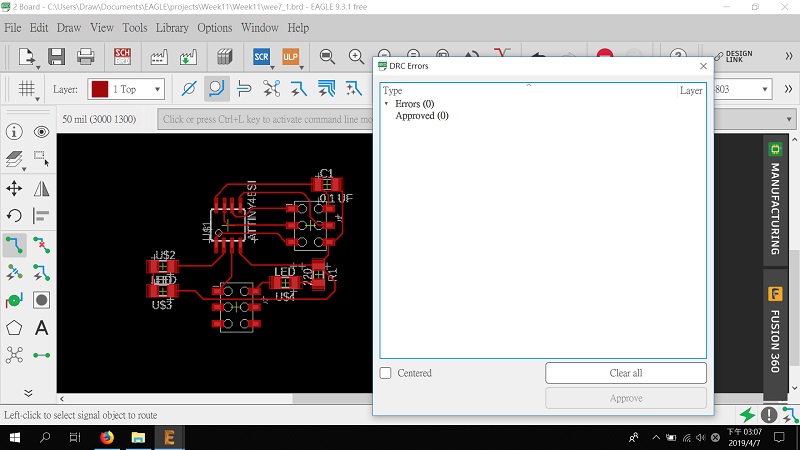Open the Tools menu
The width and height of the screenshot is (800, 450).
134,28
